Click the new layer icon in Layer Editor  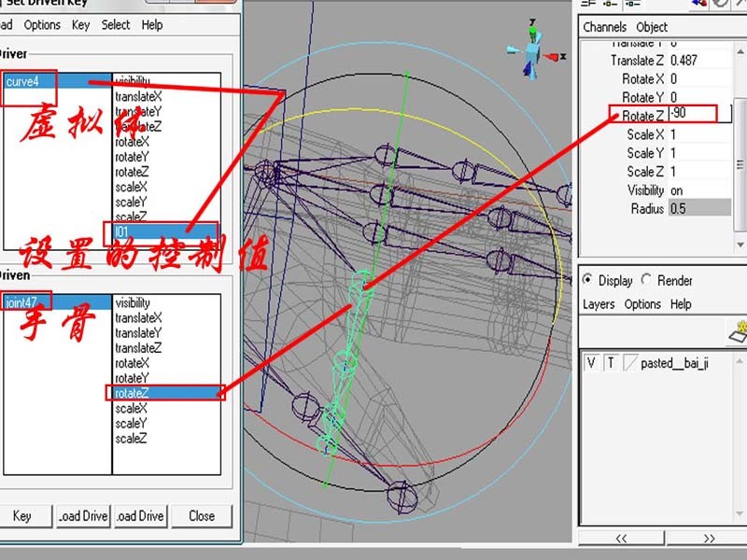[x=738, y=332]
